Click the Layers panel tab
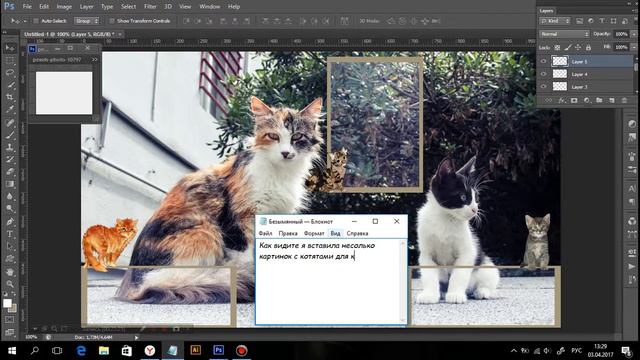The image size is (640, 360). [x=546, y=11]
